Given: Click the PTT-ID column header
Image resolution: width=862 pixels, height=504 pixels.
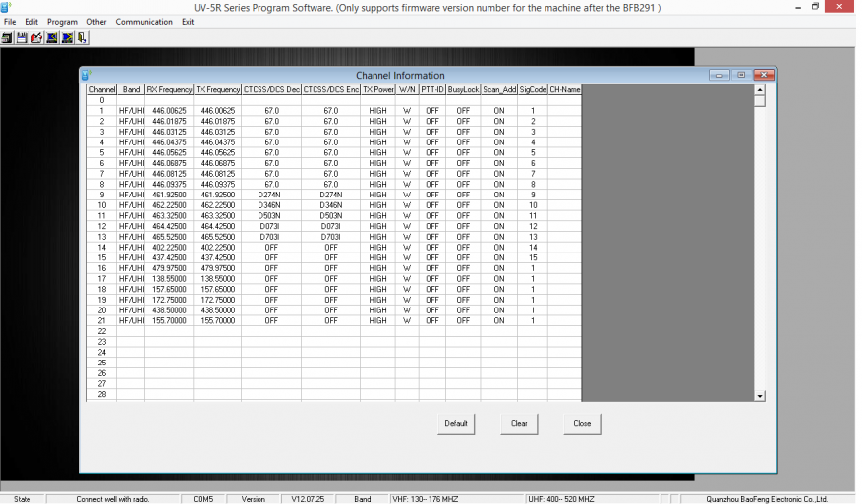Looking at the screenshot, I should tap(432, 89).
